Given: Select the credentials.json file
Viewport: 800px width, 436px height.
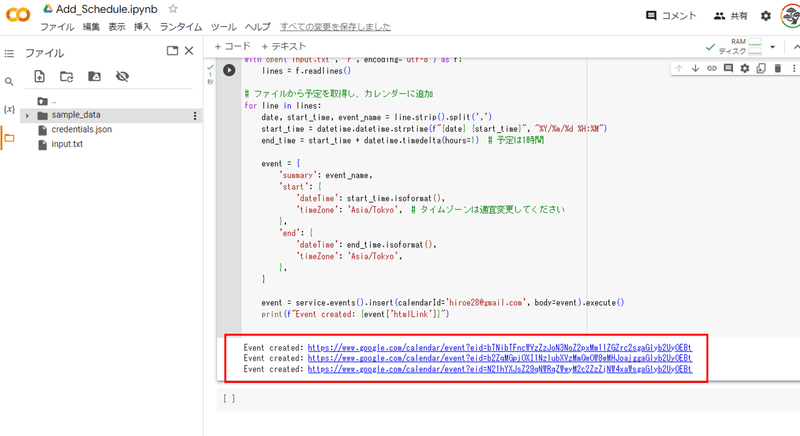Looking at the screenshot, I should [82, 130].
